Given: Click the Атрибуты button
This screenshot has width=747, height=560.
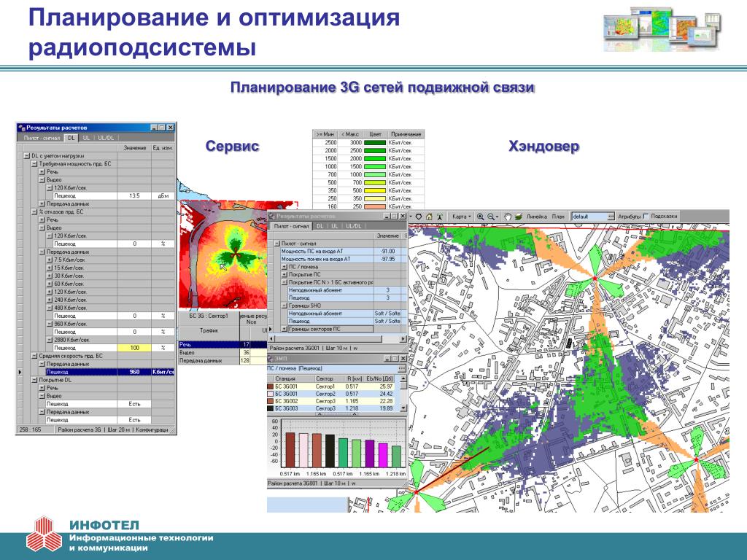Looking at the screenshot, I should (x=630, y=217).
